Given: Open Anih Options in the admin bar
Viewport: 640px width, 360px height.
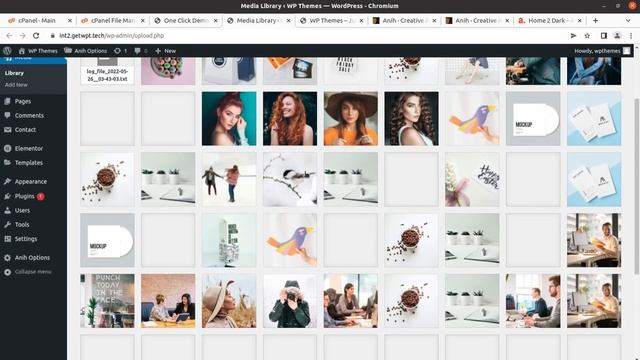Looking at the screenshot, I should (86, 51).
